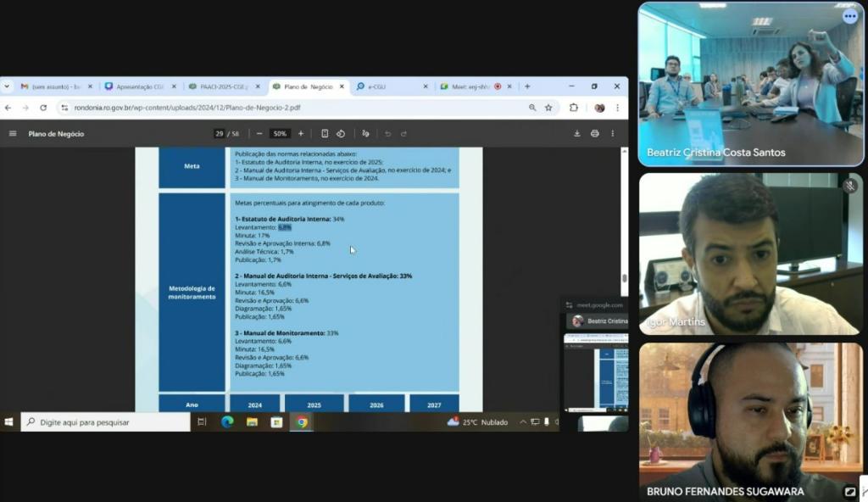Click the Windows taskbar search box
Screen dimensions: 868x502
(x=106, y=422)
